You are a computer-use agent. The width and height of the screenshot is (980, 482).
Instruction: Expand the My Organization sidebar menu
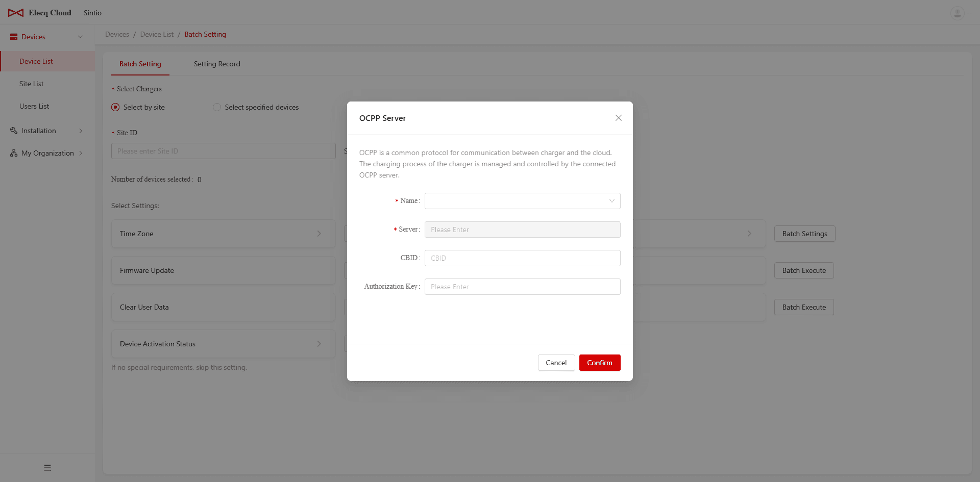81,153
